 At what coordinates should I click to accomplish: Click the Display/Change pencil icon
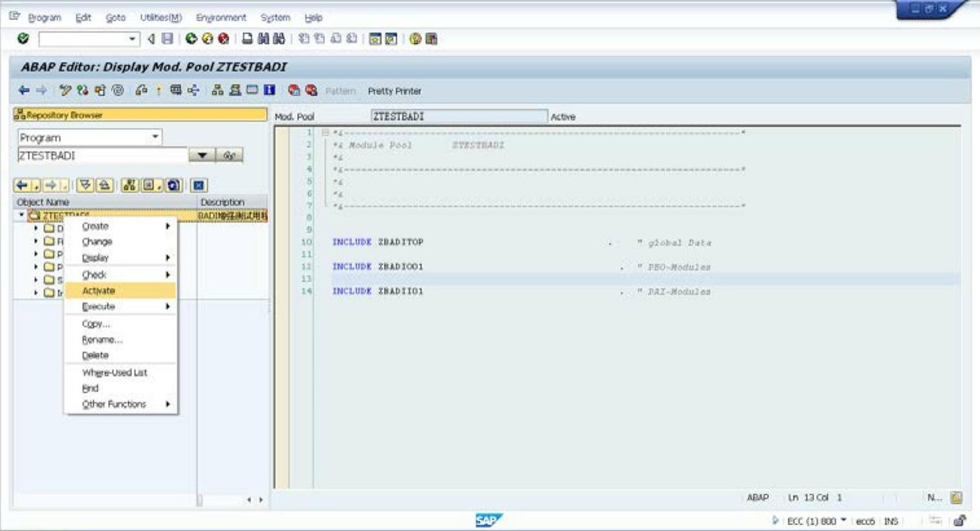click(x=65, y=91)
